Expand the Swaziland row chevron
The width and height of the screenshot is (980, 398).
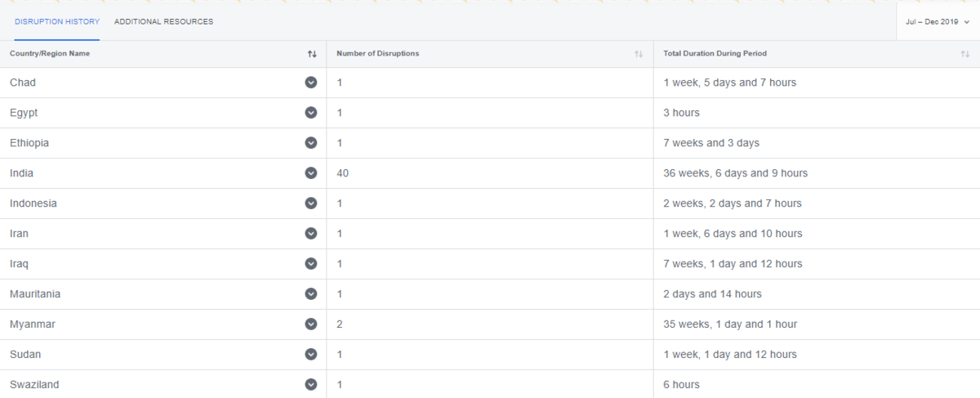(310, 384)
